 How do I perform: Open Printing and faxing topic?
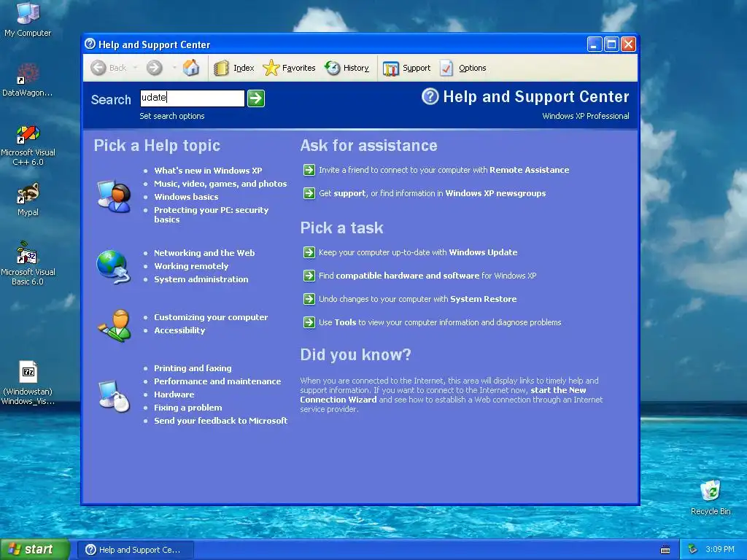193,368
